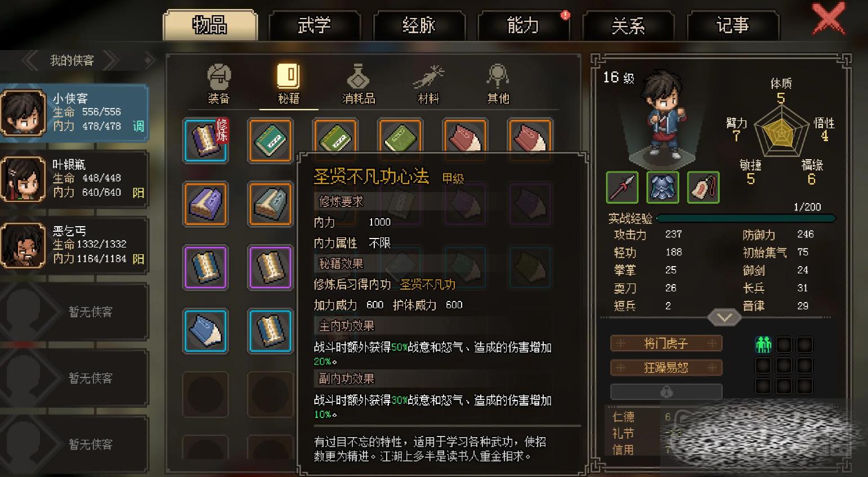Go to next hero group arrow
Image resolution: width=868 pixels, height=477 pixels.
coord(111,60)
